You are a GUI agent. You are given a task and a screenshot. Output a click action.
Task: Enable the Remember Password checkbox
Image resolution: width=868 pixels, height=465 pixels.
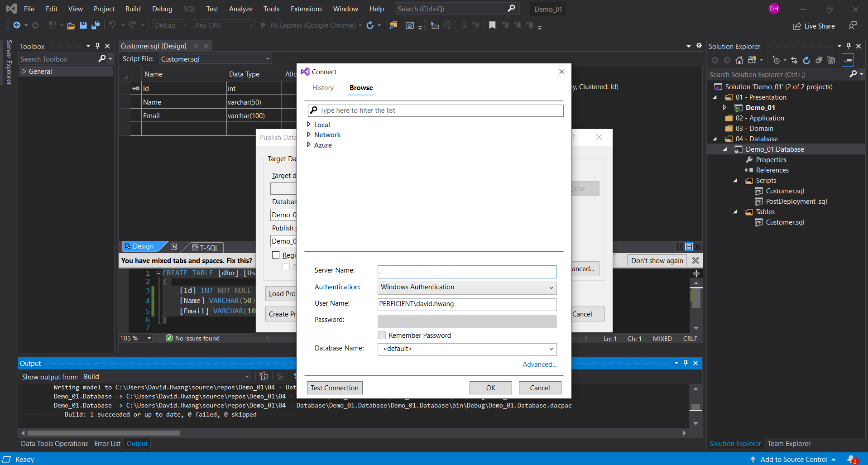(382, 335)
